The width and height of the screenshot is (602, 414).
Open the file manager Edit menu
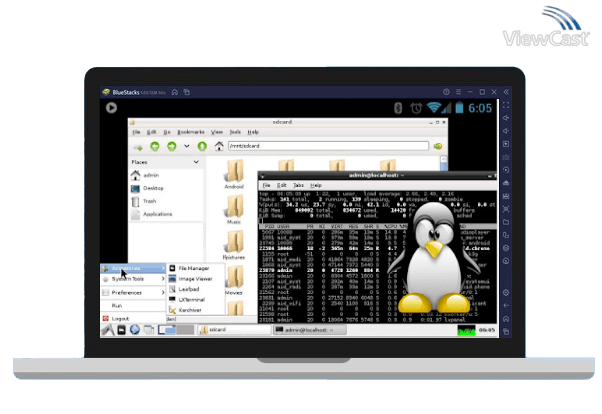pyautogui.click(x=151, y=132)
